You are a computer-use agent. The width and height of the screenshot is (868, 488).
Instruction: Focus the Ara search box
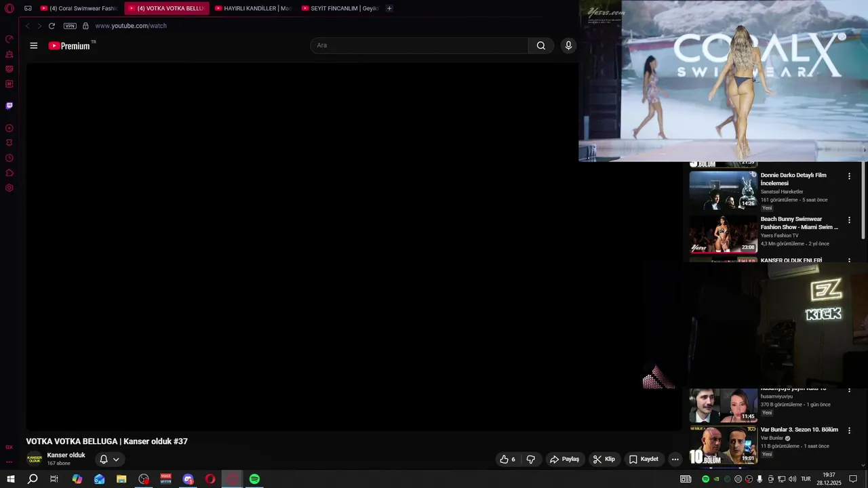tap(419, 45)
